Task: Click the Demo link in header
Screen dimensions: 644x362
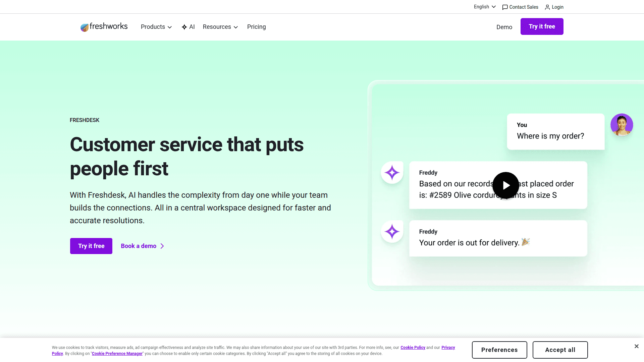Action: tap(504, 27)
